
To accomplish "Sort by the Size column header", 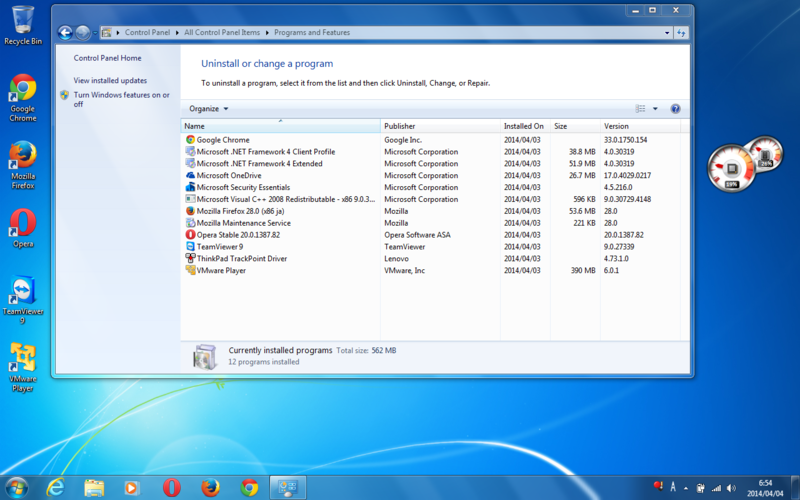I will pos(575,126).
